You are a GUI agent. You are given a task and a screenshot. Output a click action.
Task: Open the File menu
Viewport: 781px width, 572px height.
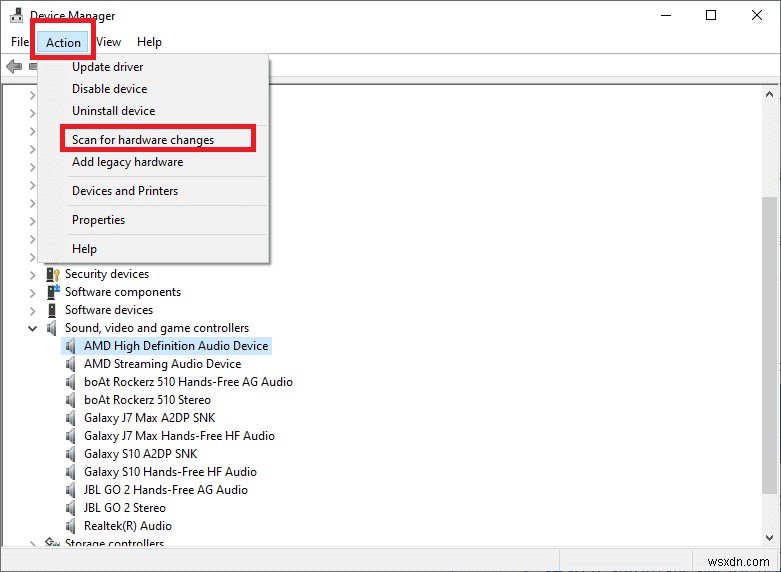[20, 42]
